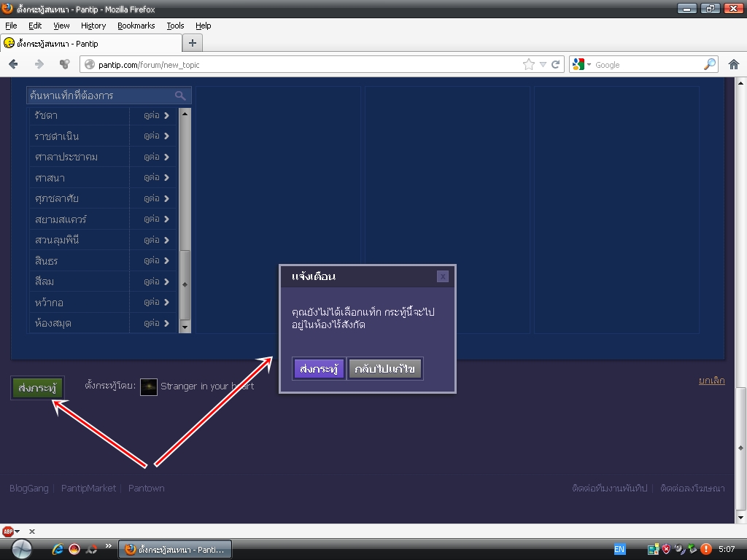Image resolution: width=747 pixels, height=560 pixels.
Task: Click tag list scrollbar down arrow
Action: (185, 327)
